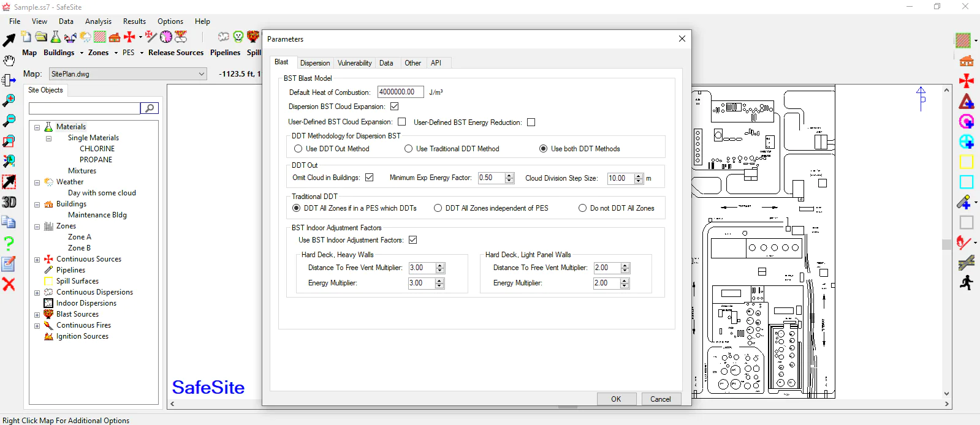The width and height of the screenshot is (980, 425).
Task: Click the zoom in magnifier icon
Action: coord(9,100)
